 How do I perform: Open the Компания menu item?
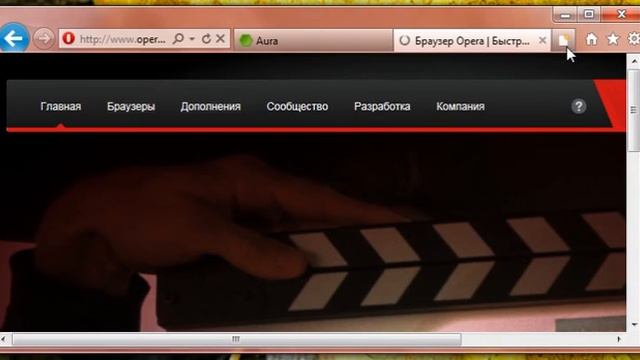click(x=460, y=107)
